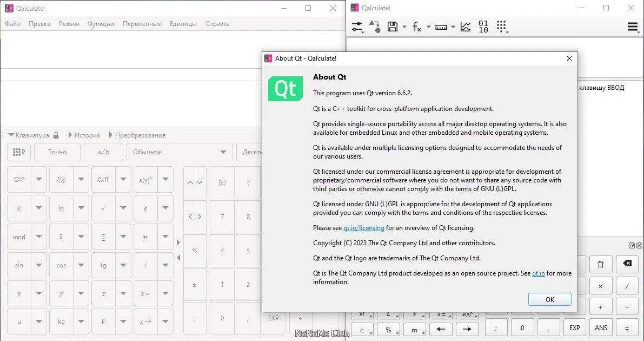
Task: Open the qt.io link in last paragraph
Action: coord(539,273)
